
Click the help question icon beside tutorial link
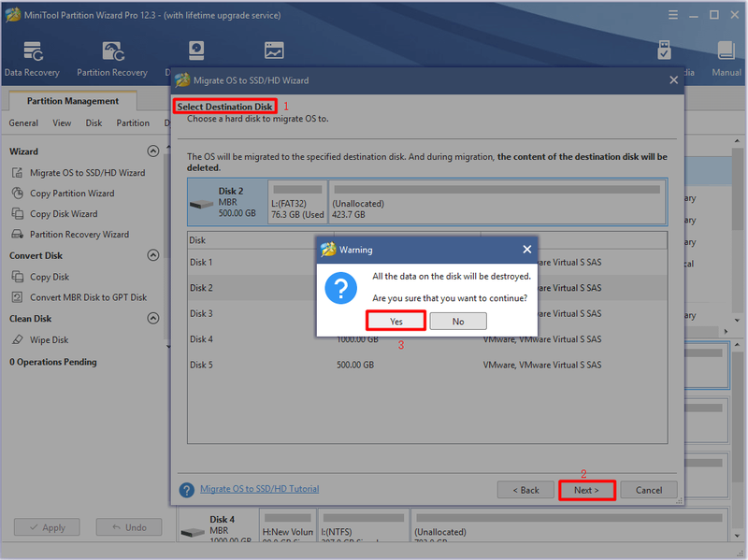(x=186, y=490)
